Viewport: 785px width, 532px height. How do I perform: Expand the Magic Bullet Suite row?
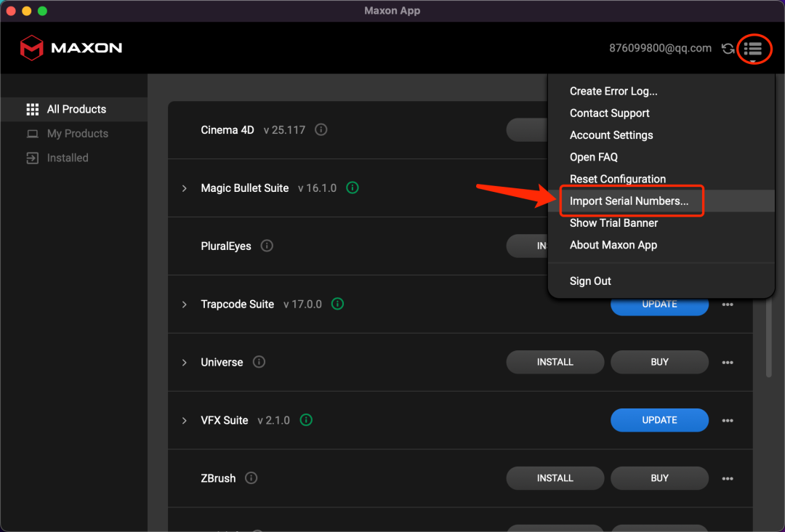[x=185, y=188]
